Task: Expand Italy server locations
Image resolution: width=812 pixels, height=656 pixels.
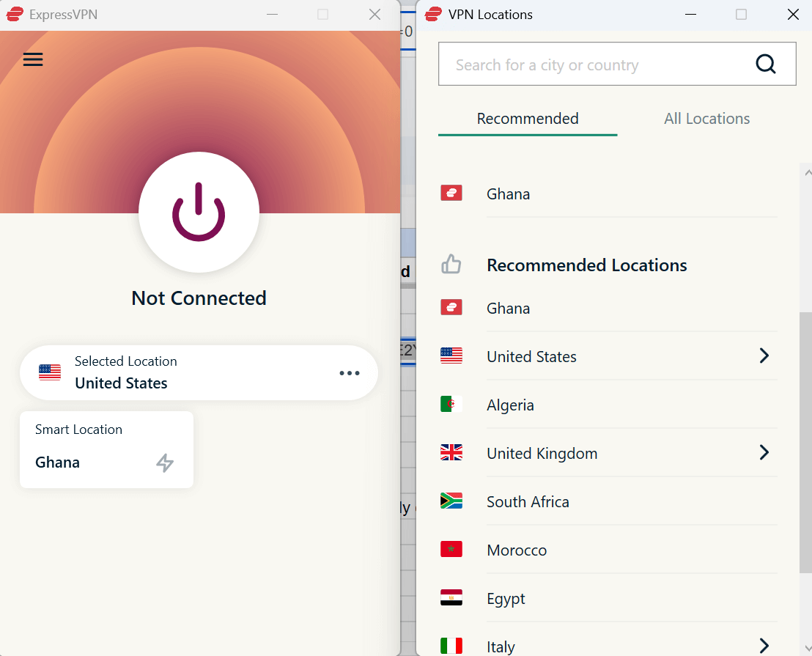Action: click(764, 646)
